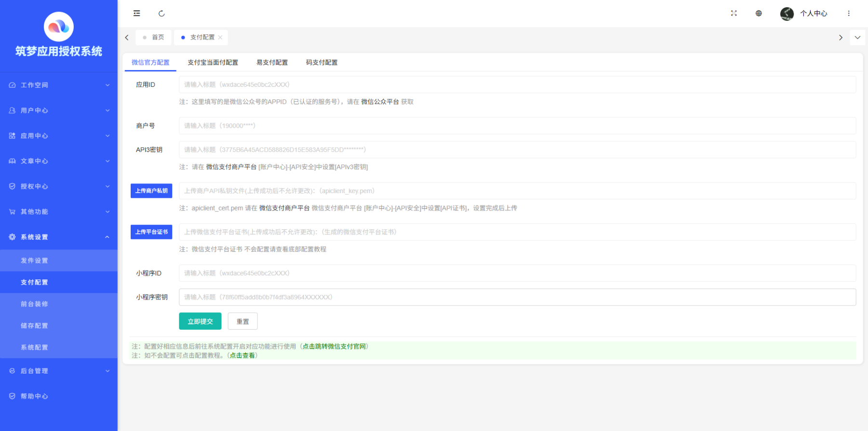868x431 pixels.
Task: Expand the 授权中心 sidebar menu
Action: [58, 186]
